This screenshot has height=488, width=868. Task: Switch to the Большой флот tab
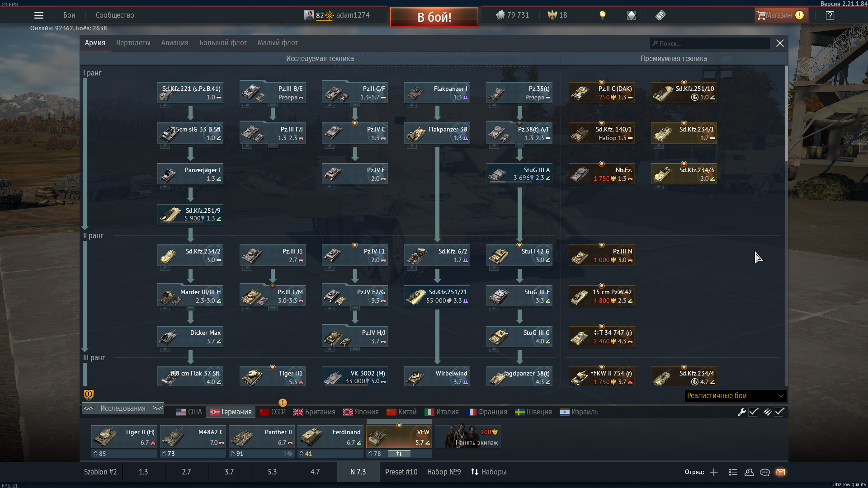(x=223, y=43)
